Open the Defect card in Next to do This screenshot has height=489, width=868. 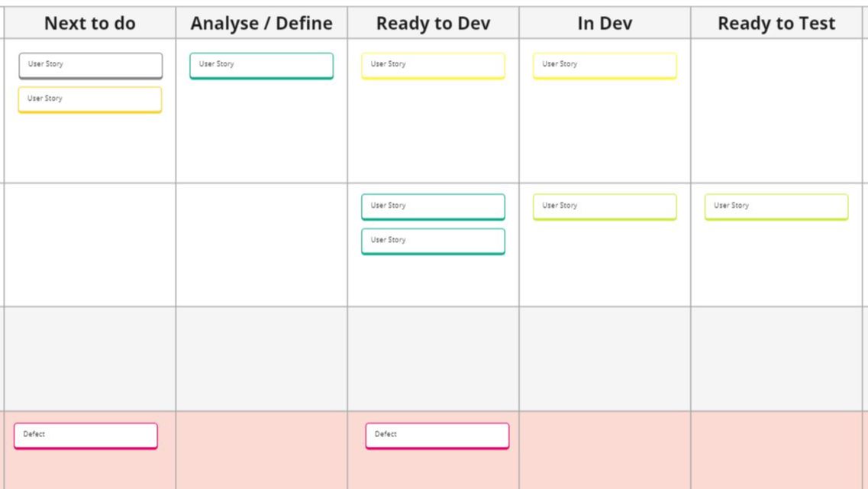pyautogui.click(x=86, y=436)
